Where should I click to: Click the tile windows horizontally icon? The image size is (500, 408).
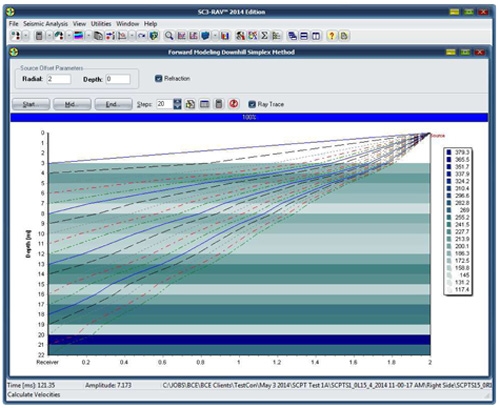coord(304,36)
